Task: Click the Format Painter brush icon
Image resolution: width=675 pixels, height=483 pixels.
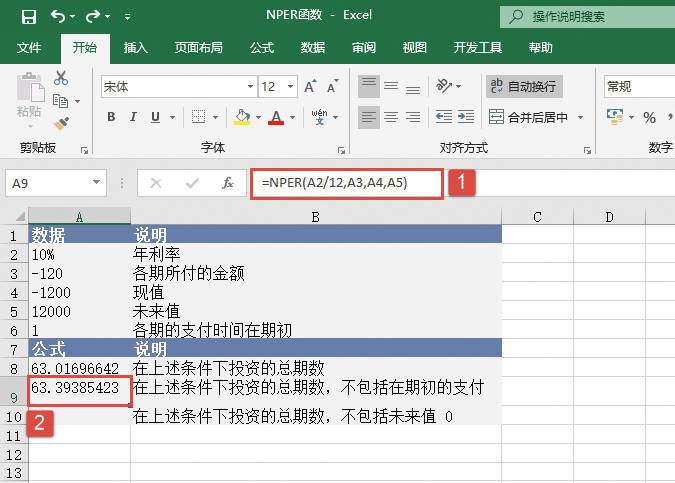Action: tap(61, 124)
